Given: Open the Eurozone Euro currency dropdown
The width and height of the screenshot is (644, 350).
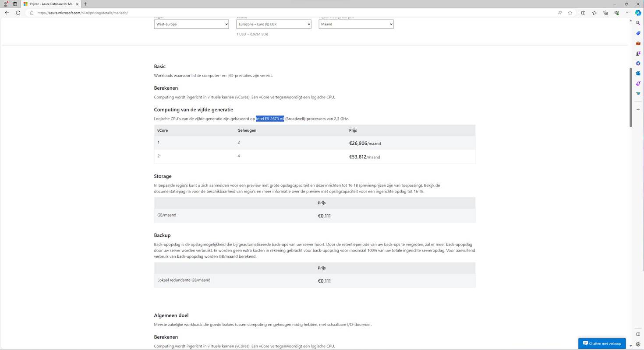Looking at the screenshot, I should click(x=274, y=24).
